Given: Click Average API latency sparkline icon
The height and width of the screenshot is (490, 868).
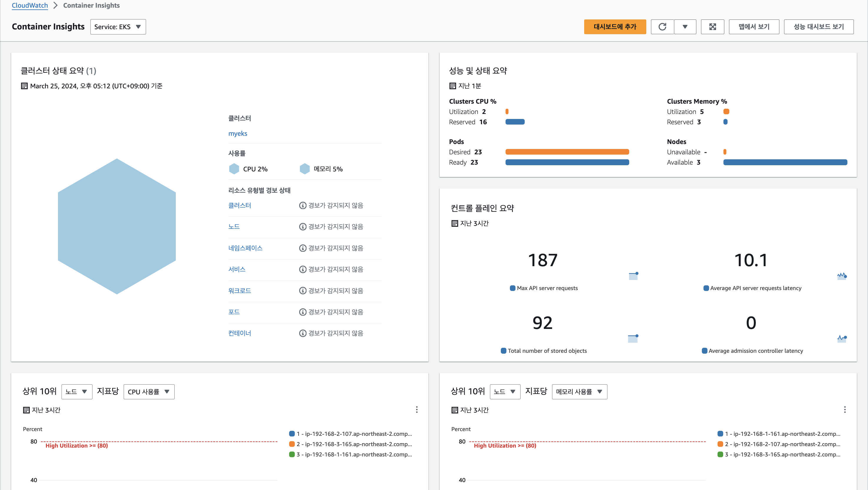Looking at the screenshot, I should (842, 276).
